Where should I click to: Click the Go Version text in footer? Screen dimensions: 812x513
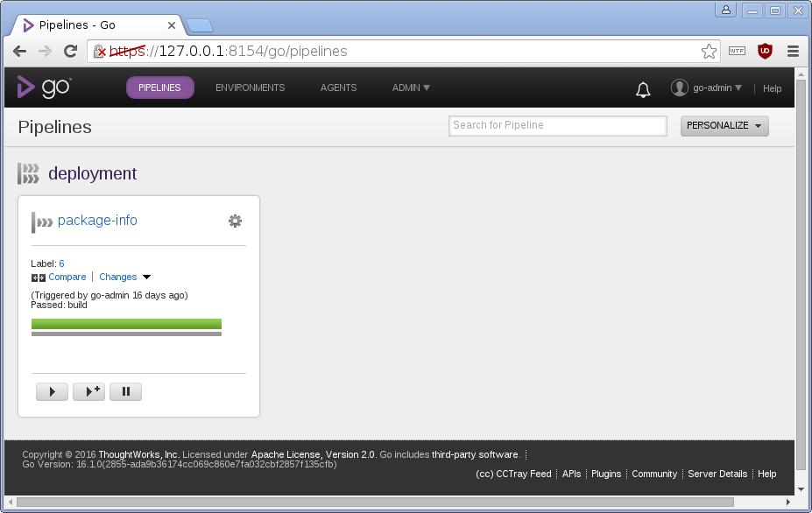click(x=180, y=464)
